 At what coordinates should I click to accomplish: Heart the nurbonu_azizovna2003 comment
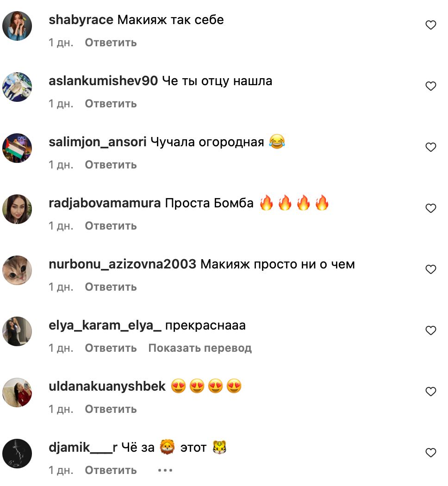431,269
